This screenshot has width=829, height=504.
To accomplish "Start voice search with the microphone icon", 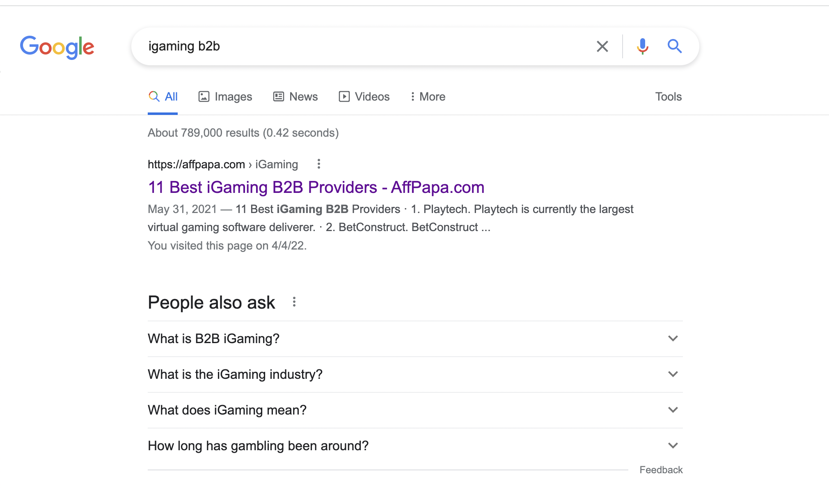I will click(x=642, y=46).
